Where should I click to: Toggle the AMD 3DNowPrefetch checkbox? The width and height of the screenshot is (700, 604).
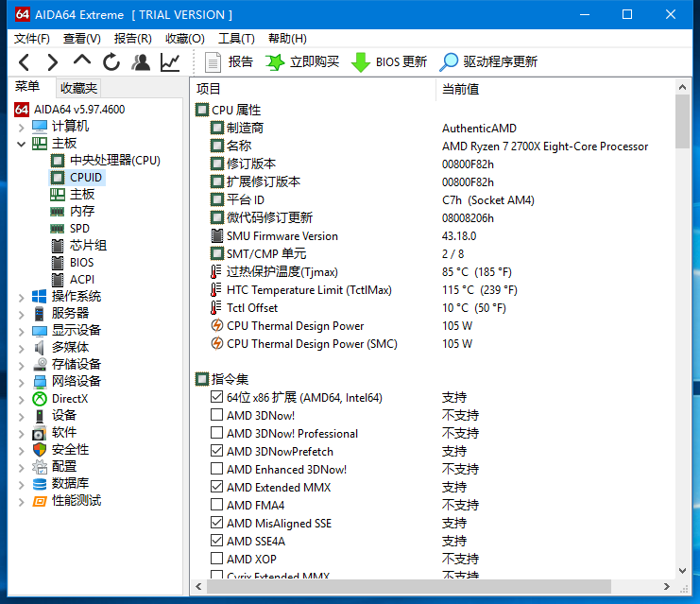[x=216, y=450]
